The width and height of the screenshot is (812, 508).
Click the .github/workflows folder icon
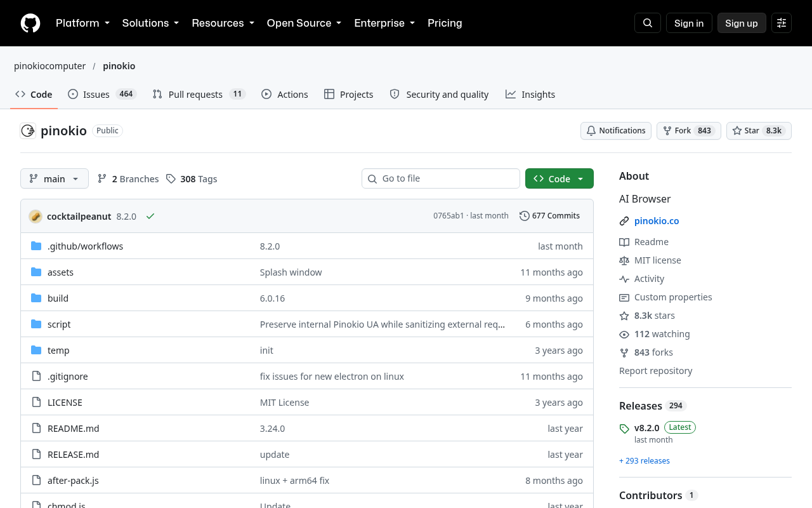click(x=36, y=246)
